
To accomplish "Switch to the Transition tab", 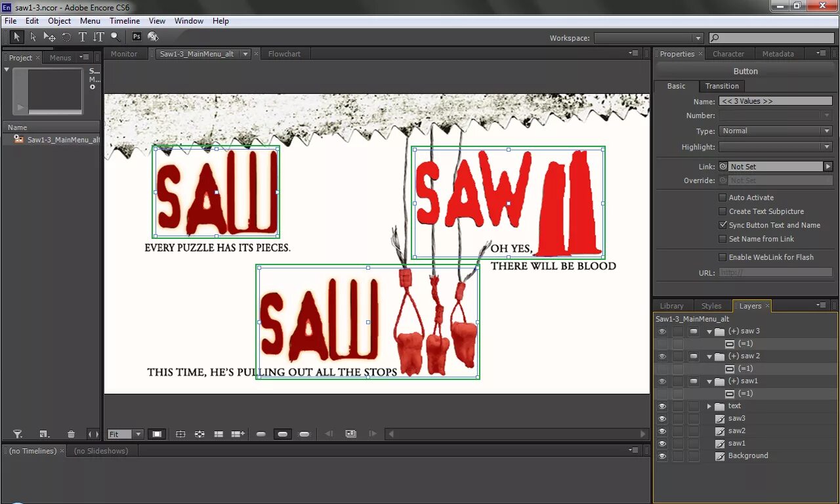I will (x=722, y=86).
